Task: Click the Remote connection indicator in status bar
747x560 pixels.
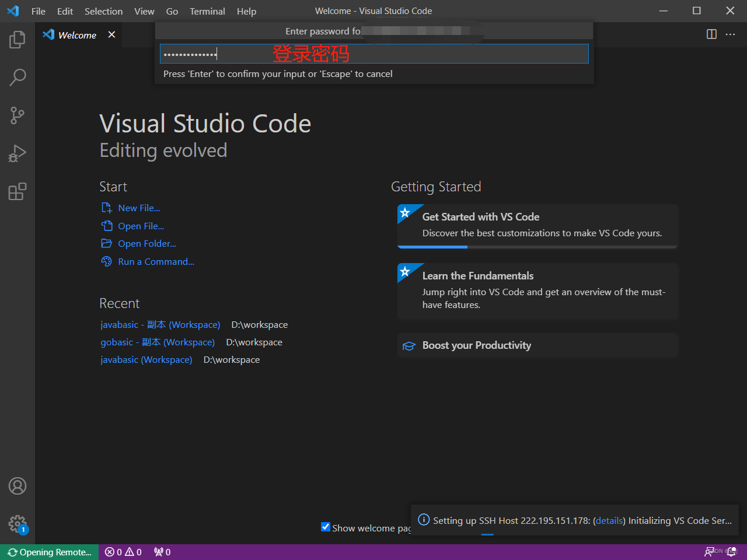Action: (x=49, y=552)
